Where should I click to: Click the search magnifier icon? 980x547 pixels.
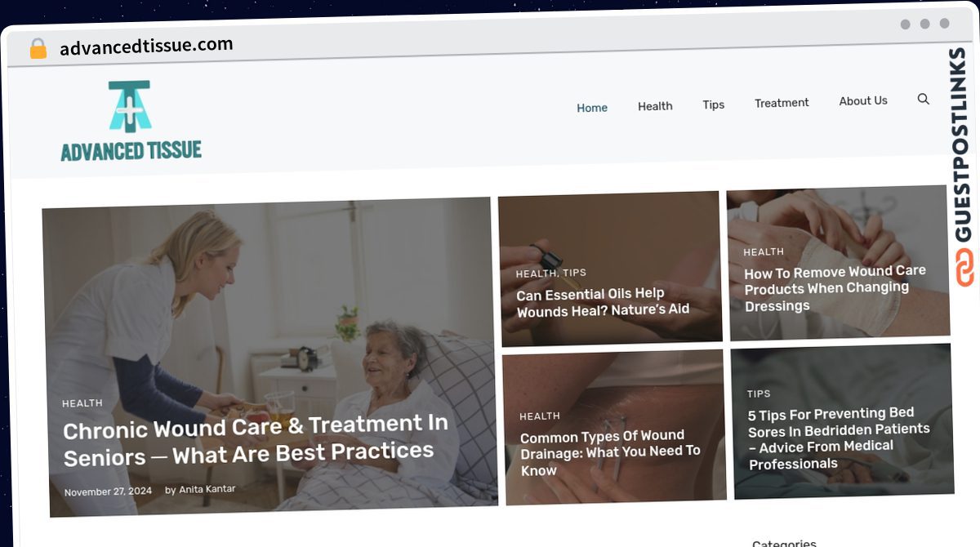(x=923, y=99)
